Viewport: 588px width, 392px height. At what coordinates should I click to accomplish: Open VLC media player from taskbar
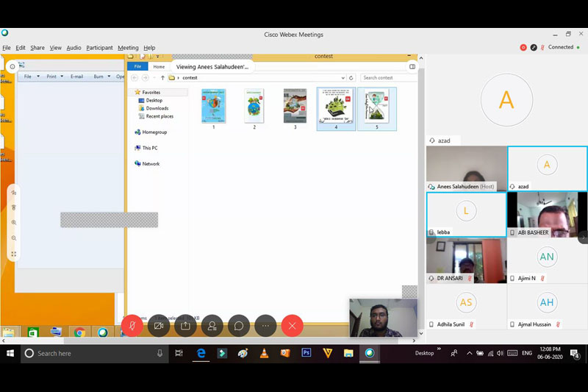pos(264,353)
